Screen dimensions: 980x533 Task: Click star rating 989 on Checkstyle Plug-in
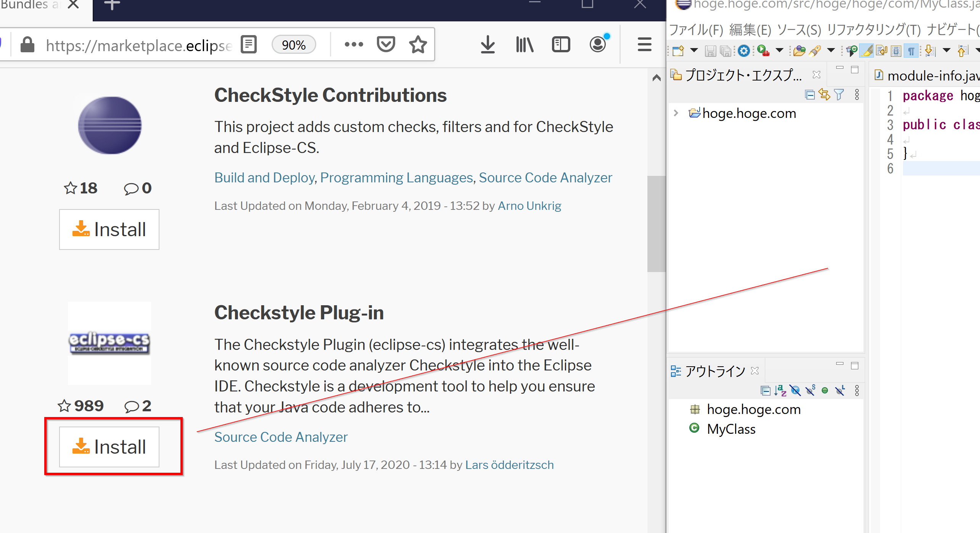point(80,406)
